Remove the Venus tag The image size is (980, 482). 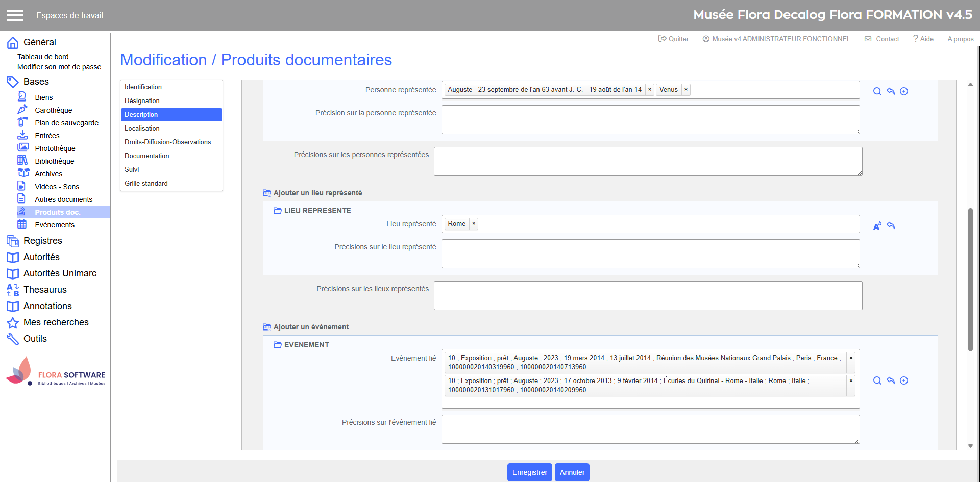coord(686,90)
